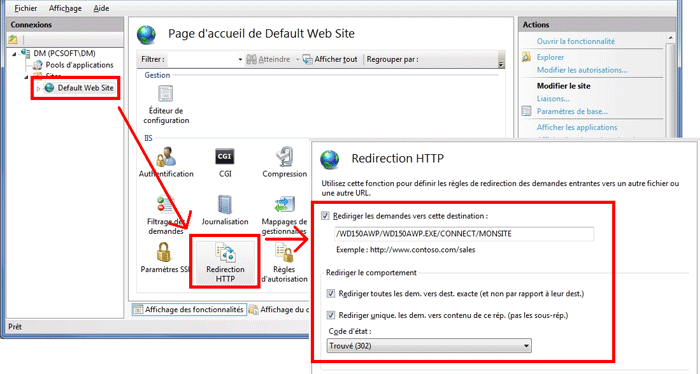The width and height of the screenshot is (700, 374).
Task: Open the Code d'état dropdown Trouvé (302)
Action: click(x=429, y=346)
